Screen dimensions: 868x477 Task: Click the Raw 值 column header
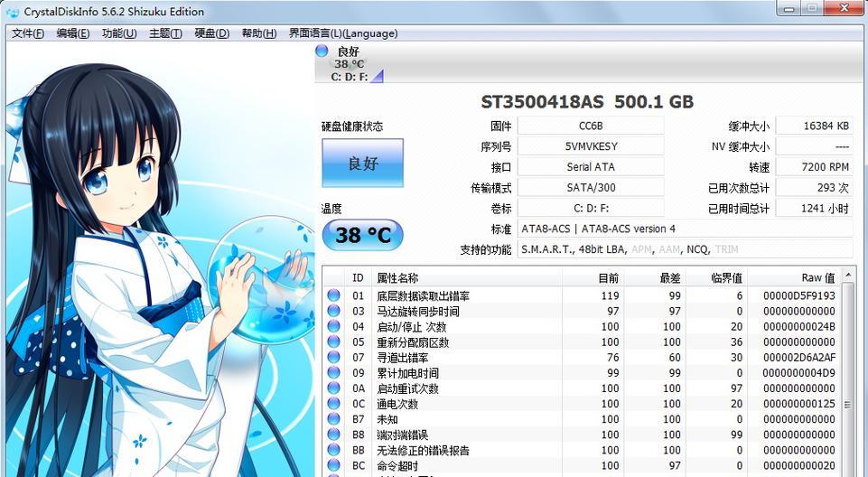[x=794, y=277]
